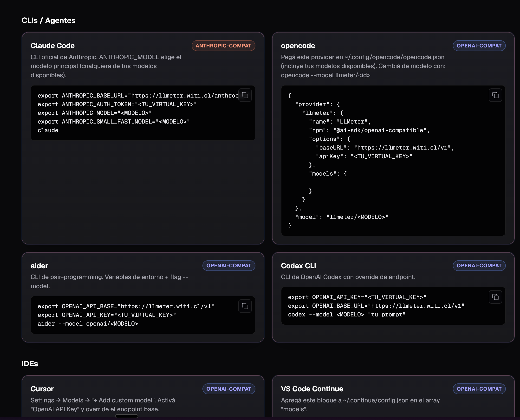Click the opencode description paragraph
Viewport: 520px width, 420px height.
tap(363, 66)
